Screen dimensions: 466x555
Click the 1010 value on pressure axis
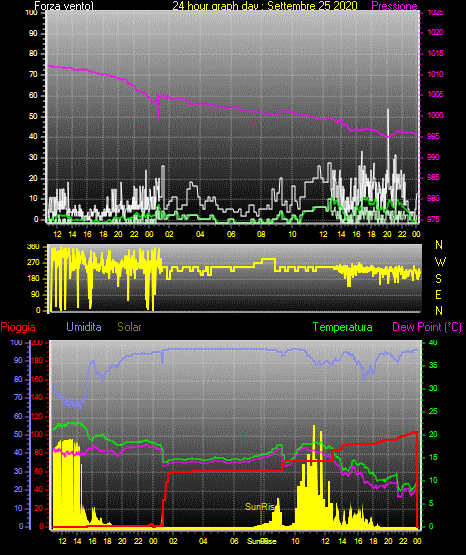pos(435,74)
